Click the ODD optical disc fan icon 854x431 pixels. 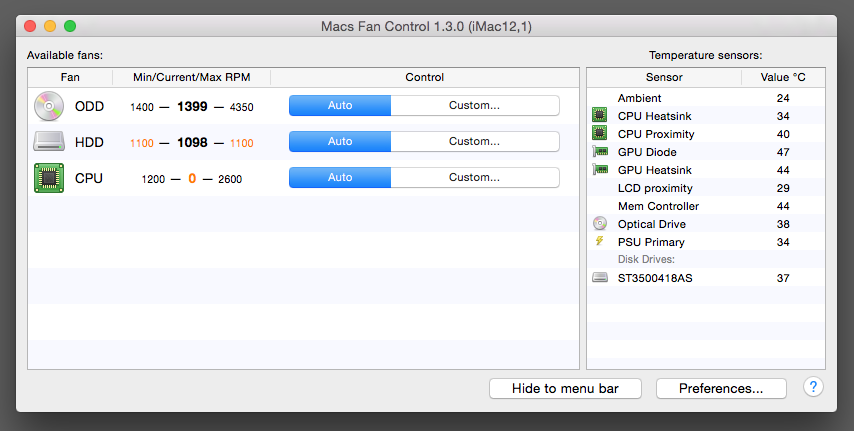coord(49,106)
